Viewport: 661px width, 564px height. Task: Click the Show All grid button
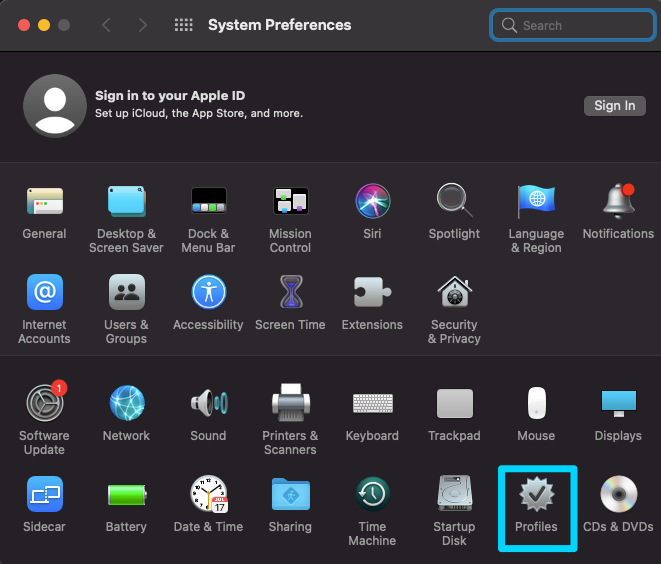184,25
